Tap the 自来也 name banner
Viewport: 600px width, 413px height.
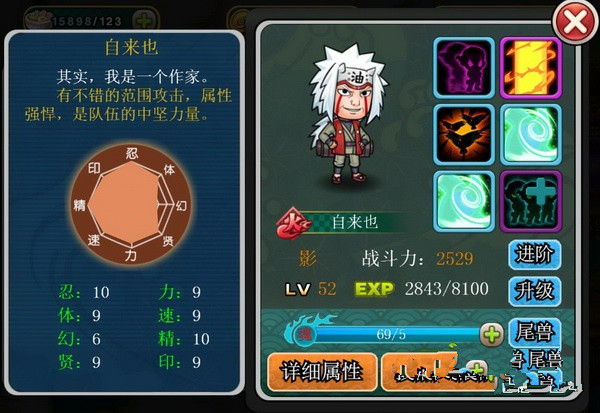pos(354,222)
